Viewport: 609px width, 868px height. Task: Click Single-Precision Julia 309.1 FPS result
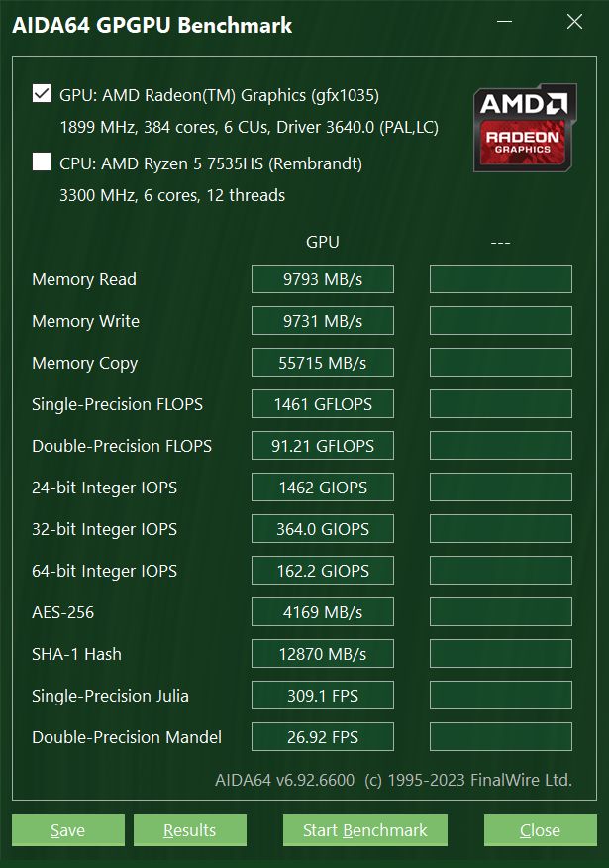[323, 696]
